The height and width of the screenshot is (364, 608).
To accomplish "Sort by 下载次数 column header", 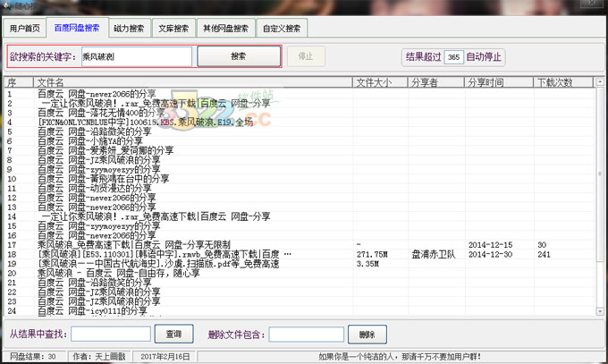I will [x=563, y=82].
